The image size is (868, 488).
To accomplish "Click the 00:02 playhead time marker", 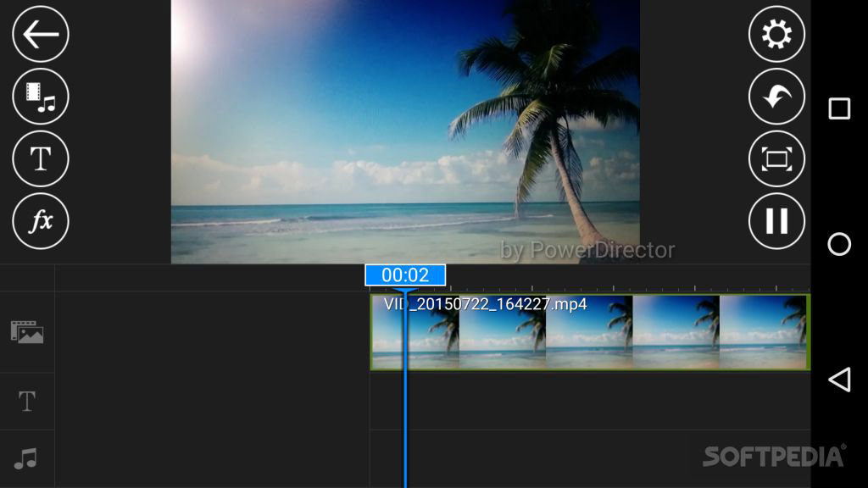I will [x=405, y=275].
